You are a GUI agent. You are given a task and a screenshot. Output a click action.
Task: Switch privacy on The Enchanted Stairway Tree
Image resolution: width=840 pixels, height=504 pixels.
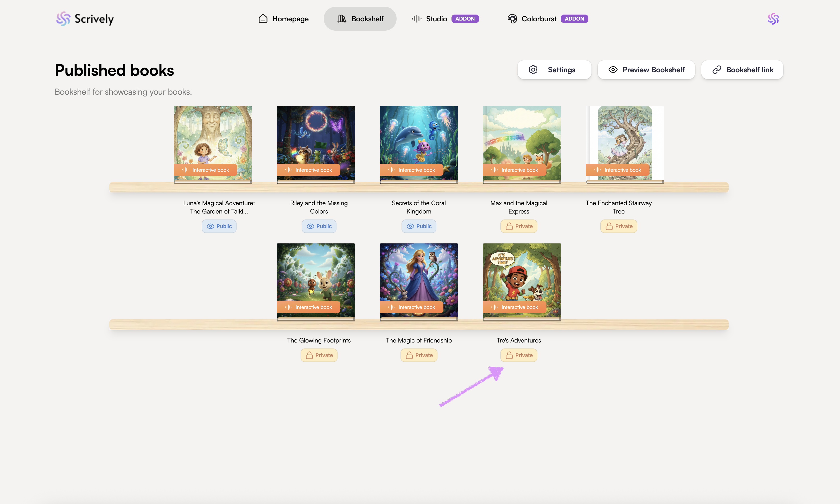pos(619,226)
